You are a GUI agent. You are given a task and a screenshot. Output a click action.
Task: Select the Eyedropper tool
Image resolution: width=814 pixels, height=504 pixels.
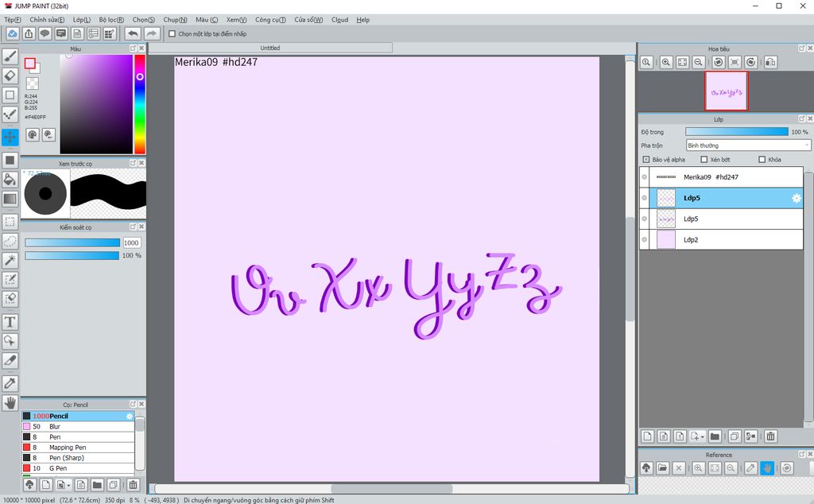pos(10,383)
